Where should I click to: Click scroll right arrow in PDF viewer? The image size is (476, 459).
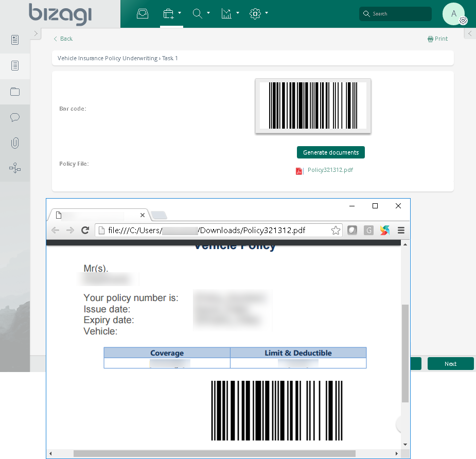pyautogui.click(x=396, y=453)
